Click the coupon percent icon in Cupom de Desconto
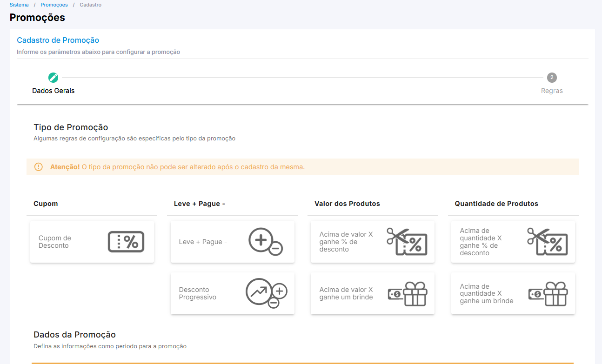 (x=126, y=242)
